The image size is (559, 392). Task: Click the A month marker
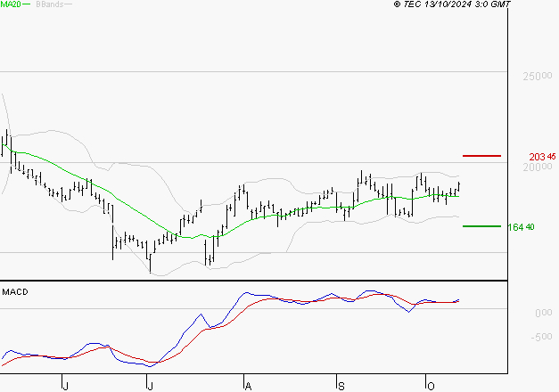click(x=248, y=387)
